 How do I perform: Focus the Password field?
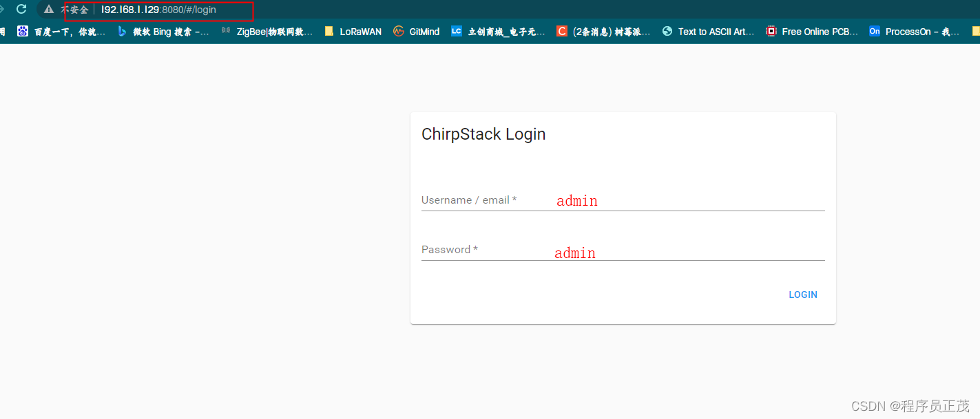[623, 250]
